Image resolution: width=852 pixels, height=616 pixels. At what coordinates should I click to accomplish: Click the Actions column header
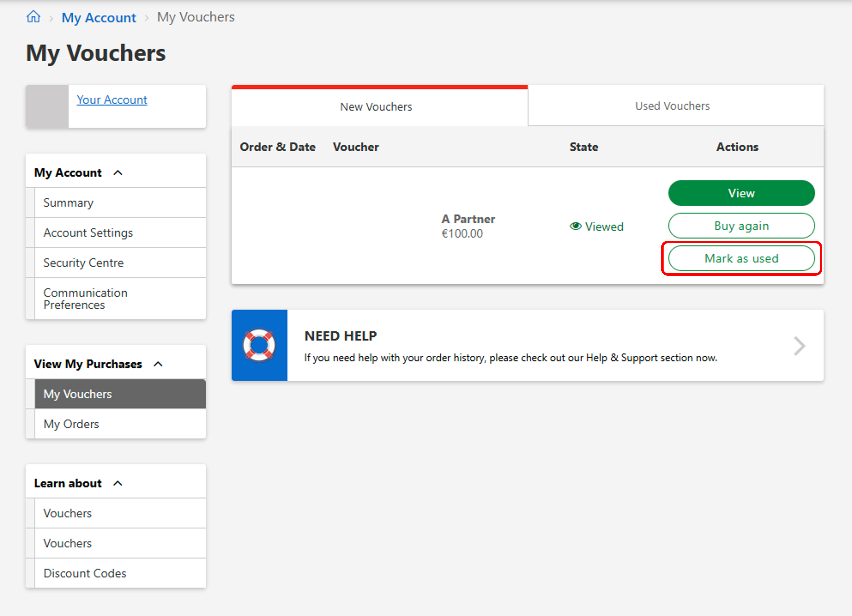[737, 147]
